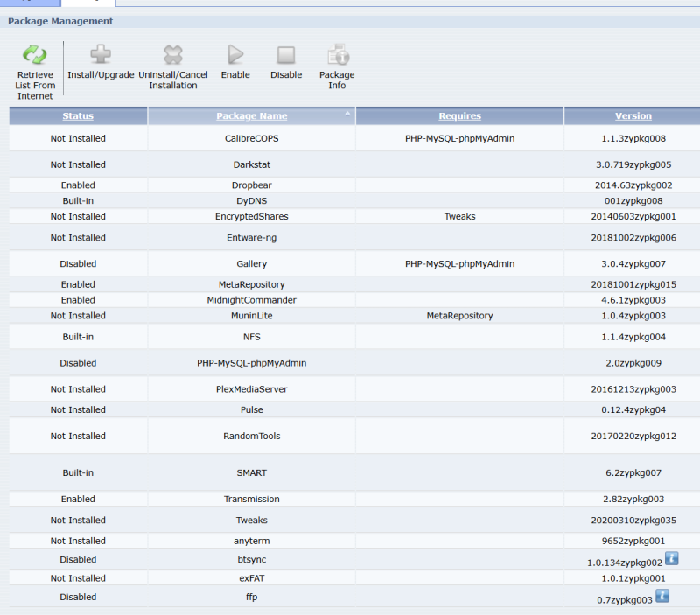Click Package Management section heading
Image resolution: width=700 pixels, height=615 pixels.
click(x=60, y=21)
